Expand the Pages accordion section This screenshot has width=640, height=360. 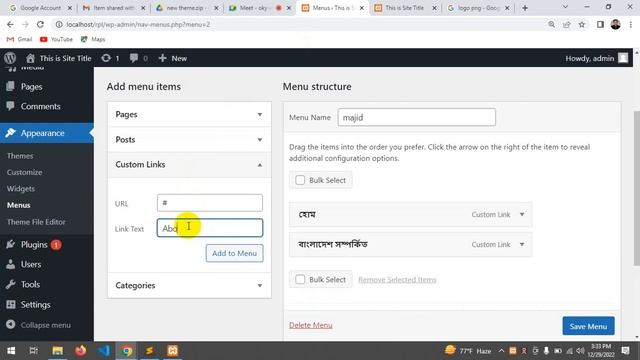(x=189, y=114)
